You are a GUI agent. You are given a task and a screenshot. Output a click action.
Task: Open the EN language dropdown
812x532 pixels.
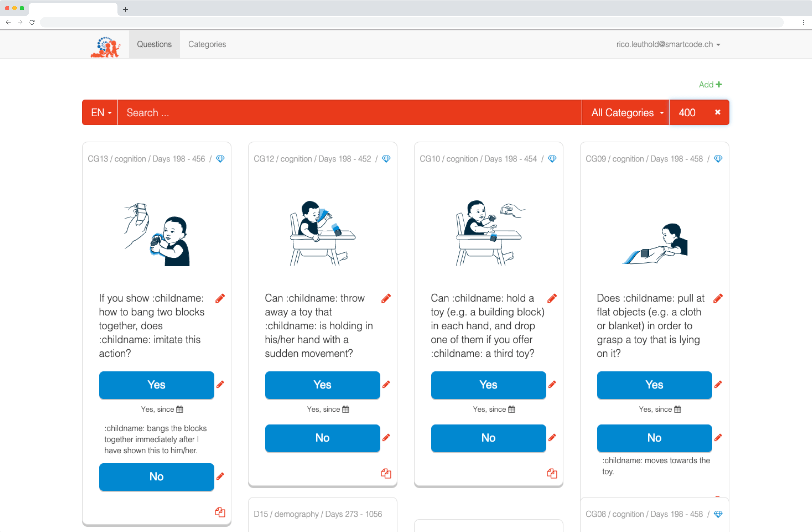tap(101, 113)
